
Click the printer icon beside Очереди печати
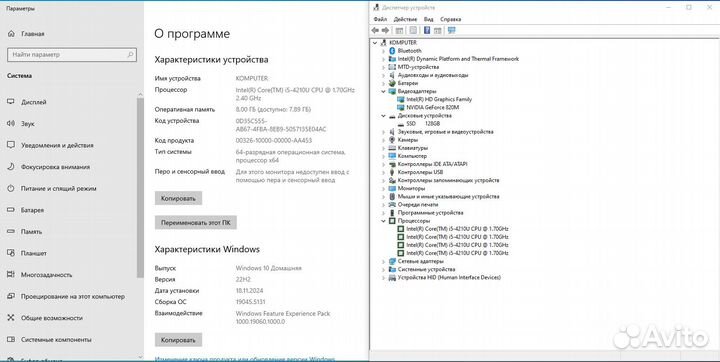coord(392,204)
